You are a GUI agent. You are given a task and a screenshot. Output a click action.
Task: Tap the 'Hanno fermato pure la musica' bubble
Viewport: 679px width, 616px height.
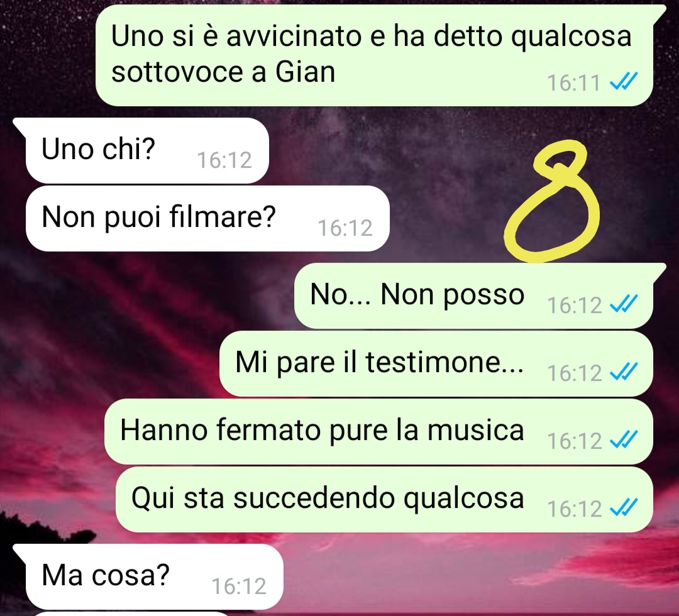click(378, 432)
